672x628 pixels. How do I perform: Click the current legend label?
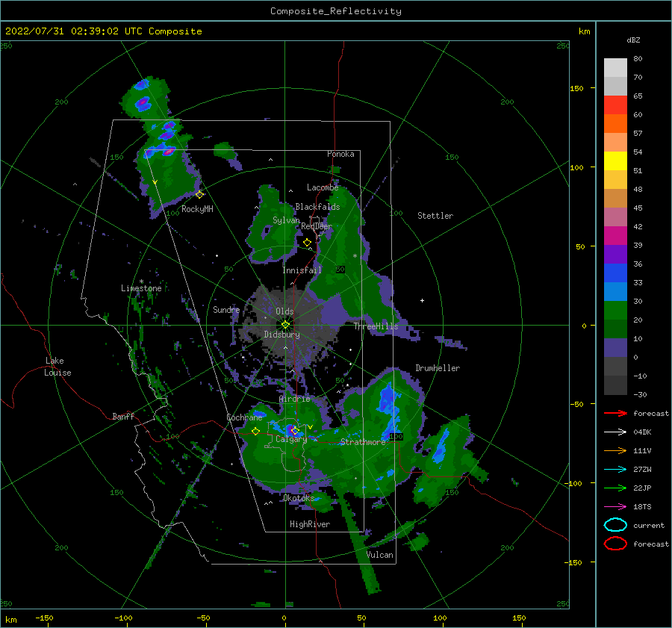pyautogui.click(x=649, y=525)
